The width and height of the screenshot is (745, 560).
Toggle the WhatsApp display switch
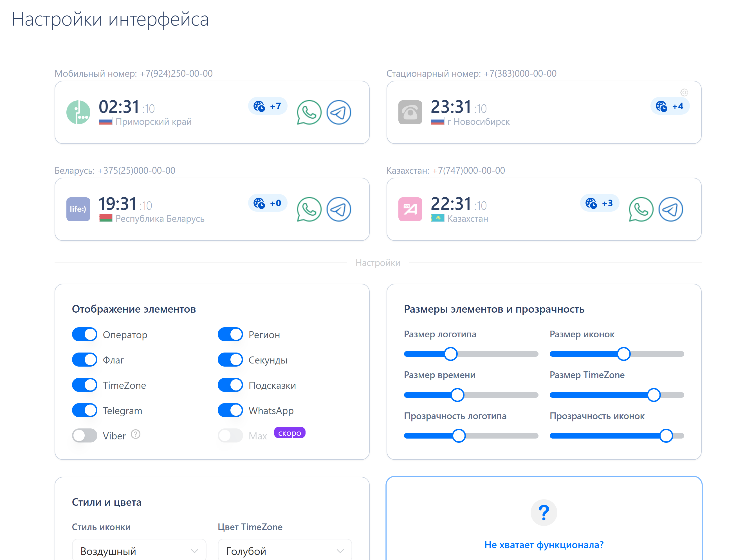click(x=230, y=410)
